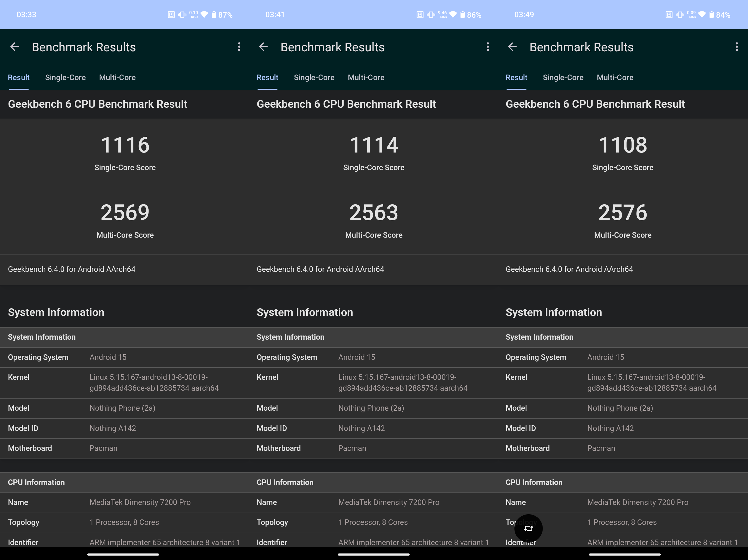Image resolution: width=748 pixels, height=560 pixels.
Task: Tap back arrow in 03:41 panel
Action: point(263,47)
